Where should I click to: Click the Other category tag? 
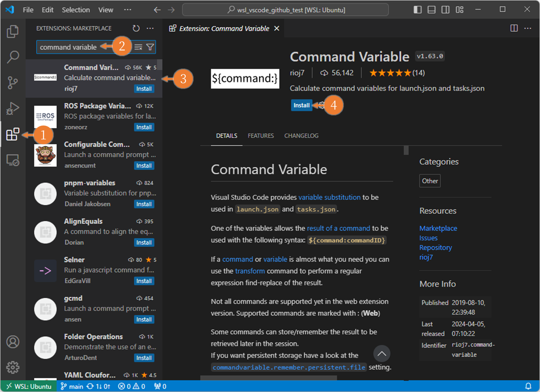[x=430, y=181]
